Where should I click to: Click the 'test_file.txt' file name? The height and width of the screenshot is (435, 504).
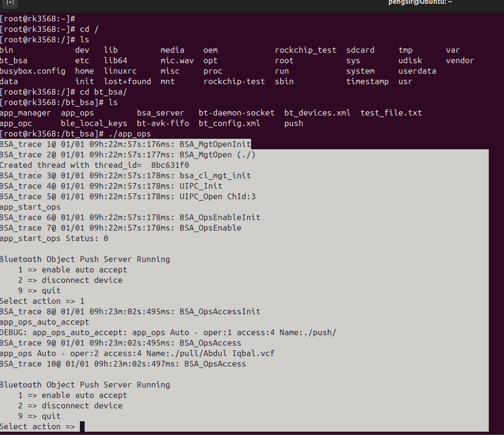pyautogui.click(x=391, y=113)
